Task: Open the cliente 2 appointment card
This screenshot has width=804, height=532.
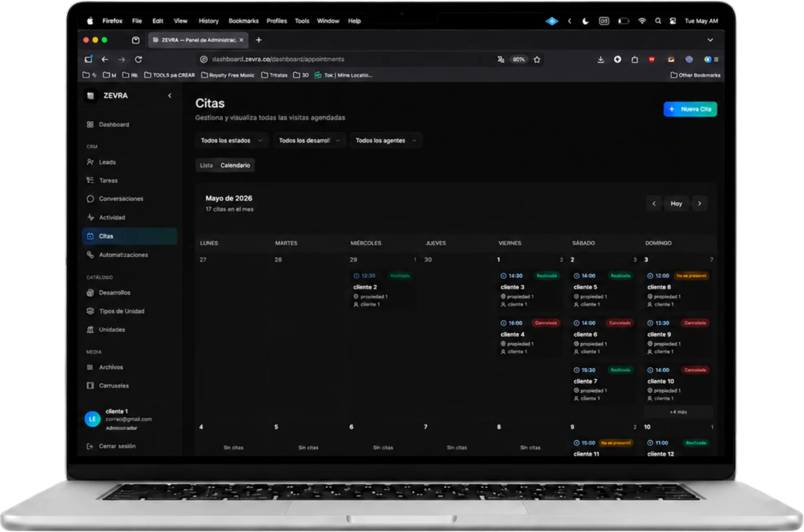Action: pos(382,290)
